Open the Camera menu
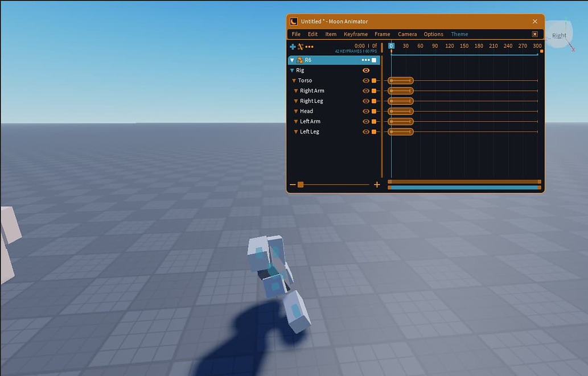Viewport: 588px width, 376px height. [x=408, y=34]
